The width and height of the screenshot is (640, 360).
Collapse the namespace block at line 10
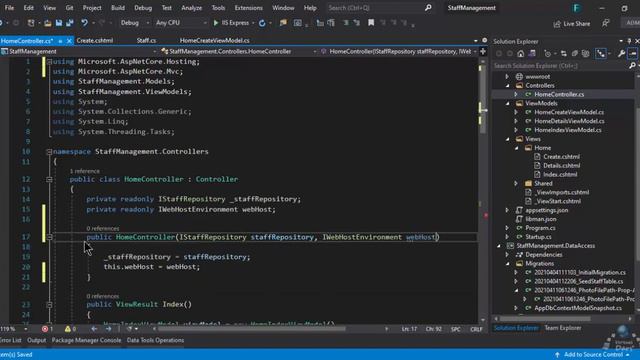49,152
